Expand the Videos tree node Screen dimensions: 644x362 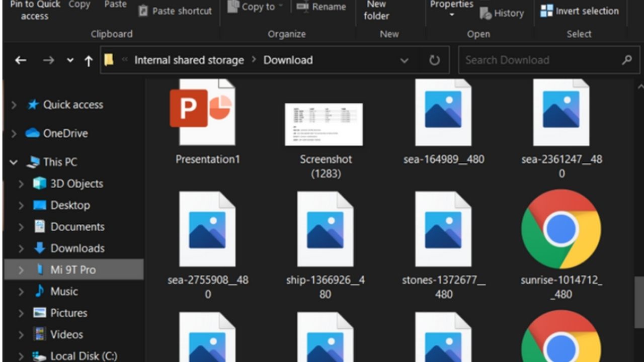(21, 335)
